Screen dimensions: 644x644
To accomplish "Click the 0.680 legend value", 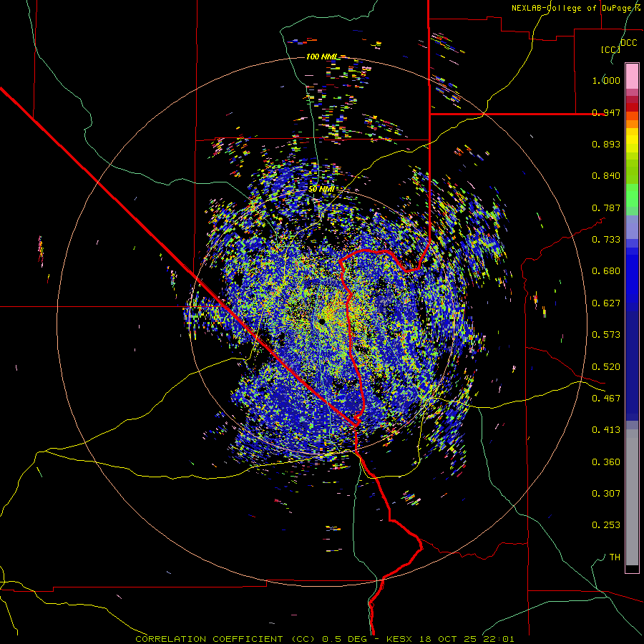I will point(606,271).
